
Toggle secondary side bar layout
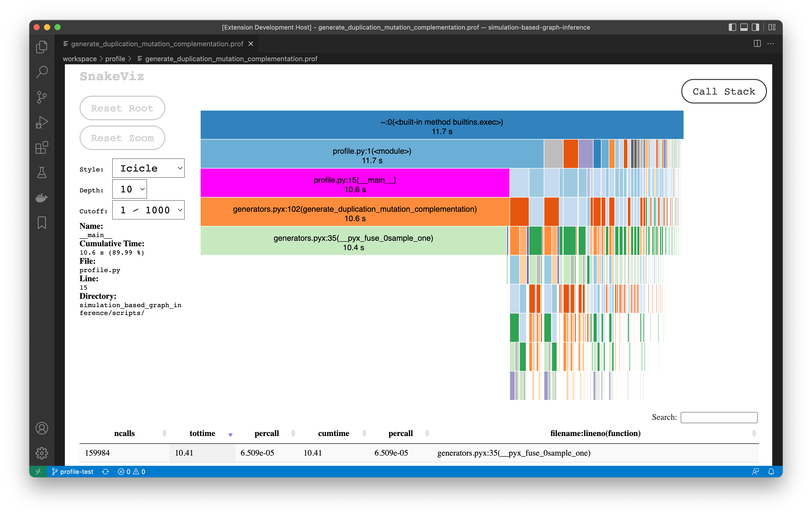[755, 27]
